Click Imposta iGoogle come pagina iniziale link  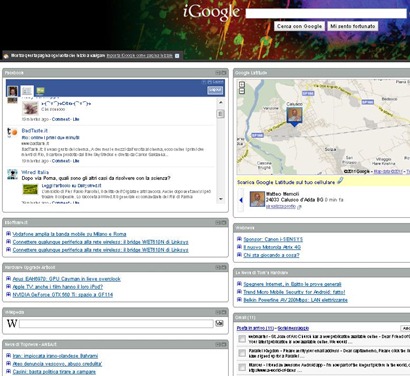coord(139,56)
